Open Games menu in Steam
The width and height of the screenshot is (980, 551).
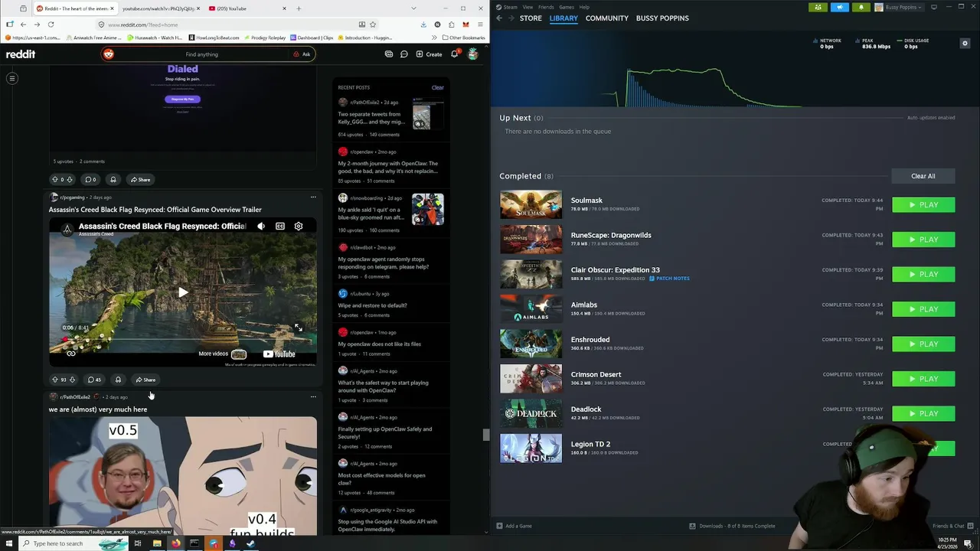567,7
